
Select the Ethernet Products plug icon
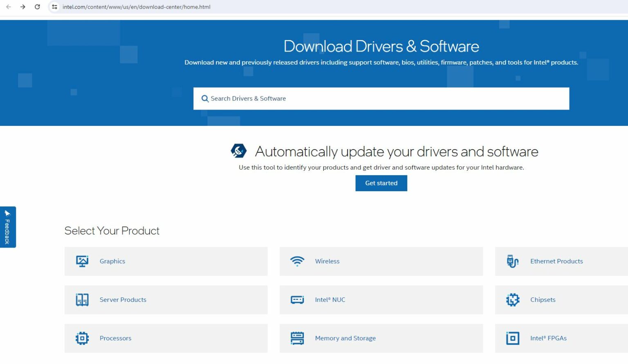pos(512,261)
